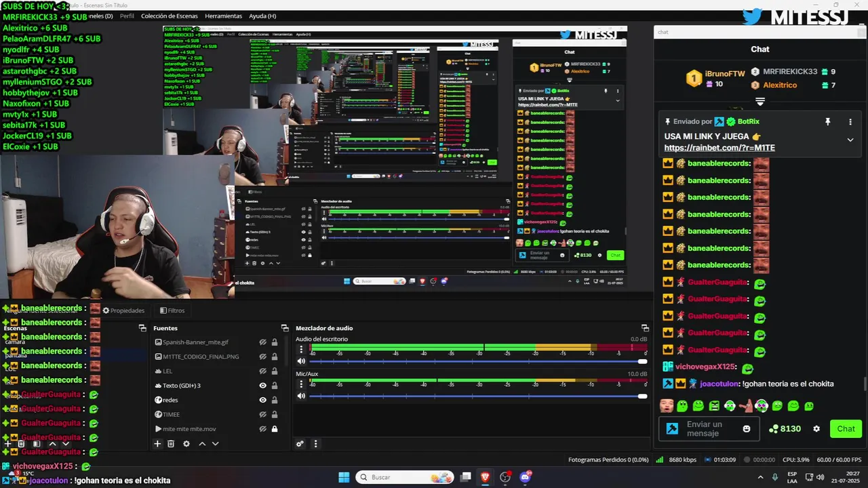Show the M1TTE_CODIGO_FINAL.PNG source
This screenshot has height=488, width=868.
pyautogui.click(x=262, y=357)
